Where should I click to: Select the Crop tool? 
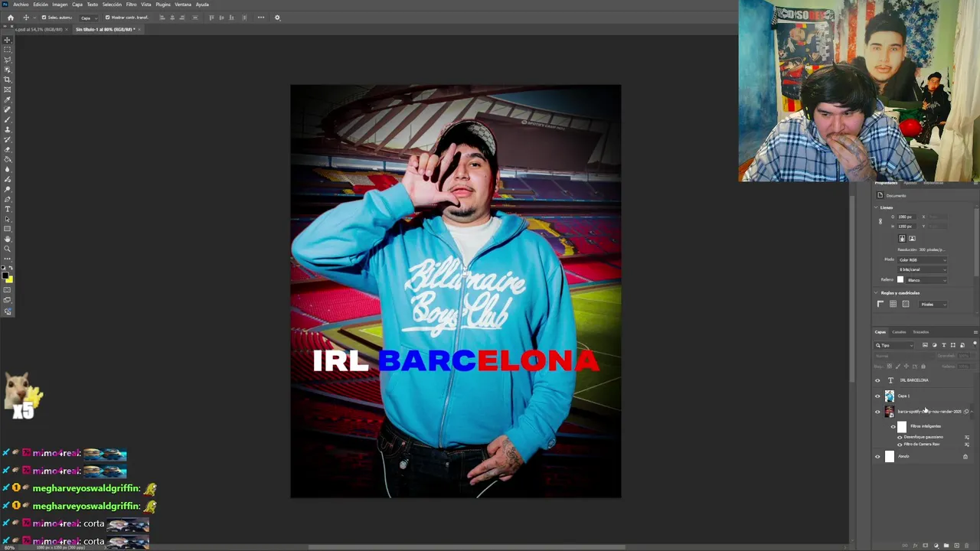pyautogui.click(x=8, y=80)
